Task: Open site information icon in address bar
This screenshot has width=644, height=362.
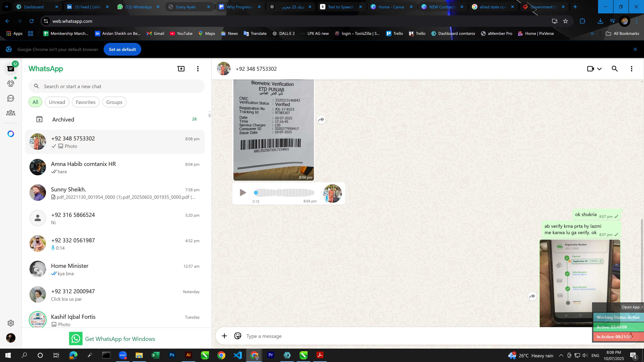Action: coord(46,21)
